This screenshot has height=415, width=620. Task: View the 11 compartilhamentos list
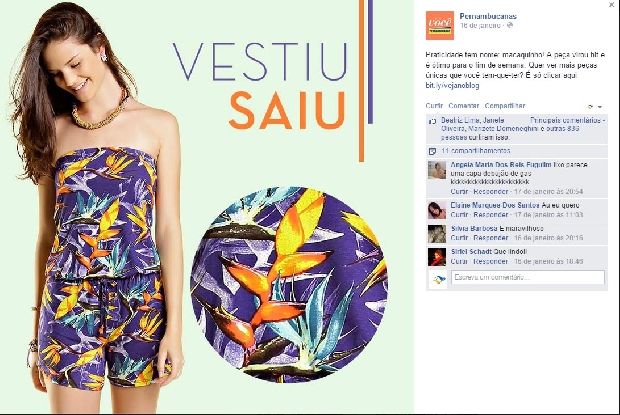(476, 151)
